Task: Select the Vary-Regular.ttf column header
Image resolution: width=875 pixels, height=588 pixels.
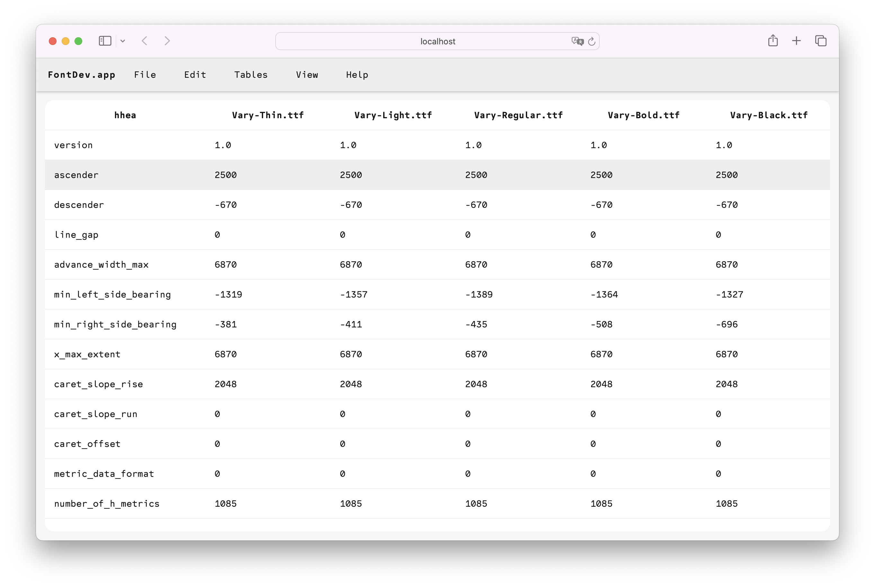Action: click(x=518, y=115)
